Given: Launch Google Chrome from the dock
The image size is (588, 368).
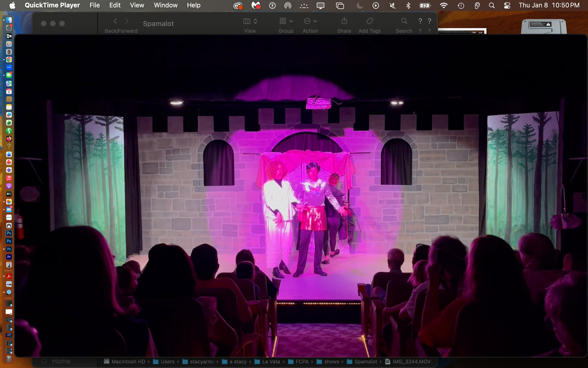Looking at the screenshot, I should click(x=9, y=60).
